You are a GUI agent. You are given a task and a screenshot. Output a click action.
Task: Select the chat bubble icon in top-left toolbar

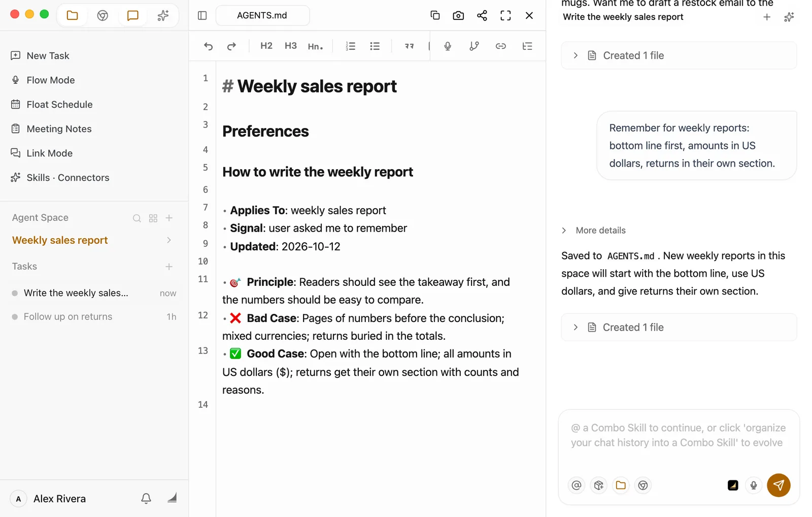pos(133,15)
